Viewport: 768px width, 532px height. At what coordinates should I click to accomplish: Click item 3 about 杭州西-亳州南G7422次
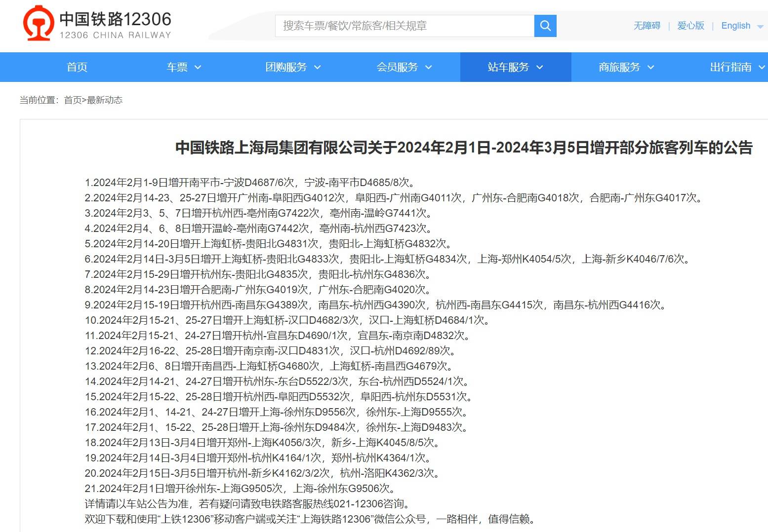coord(260,213)
